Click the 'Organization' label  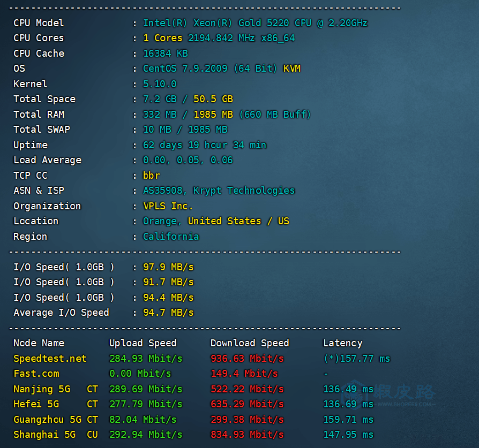(47, 206)
